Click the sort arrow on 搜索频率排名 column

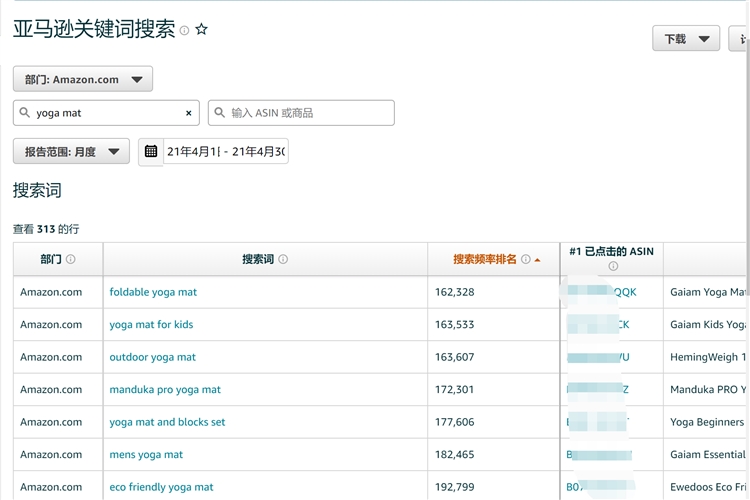538,260
